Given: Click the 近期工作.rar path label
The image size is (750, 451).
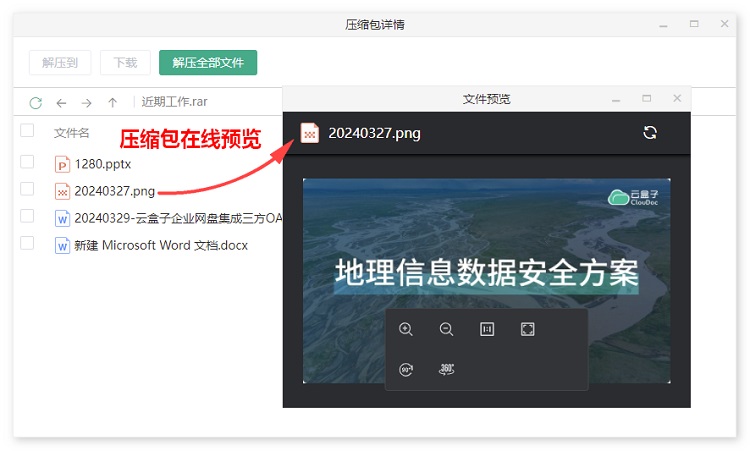Looking at the screenshot, I should [175, 102].
